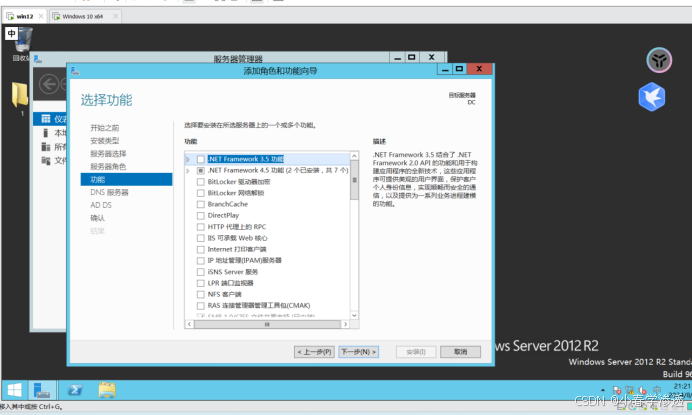
Task: Click 上一步(P) previous button
Action: pos(314,352)
